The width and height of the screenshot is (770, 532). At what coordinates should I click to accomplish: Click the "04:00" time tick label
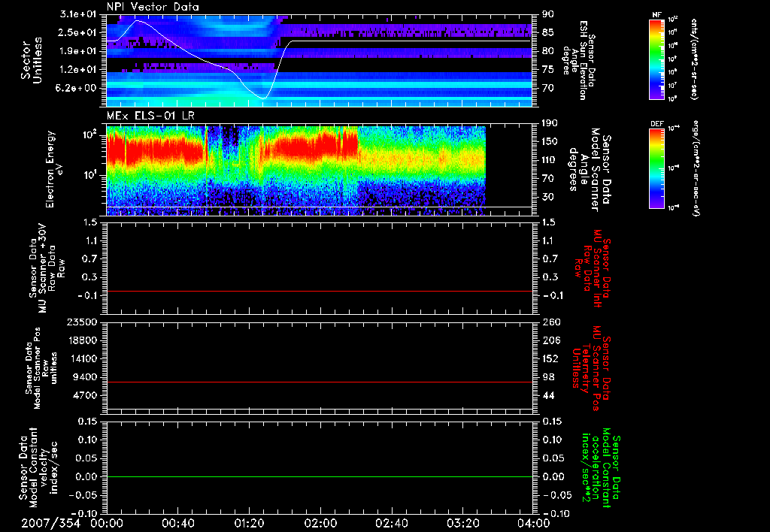(533, 523)
